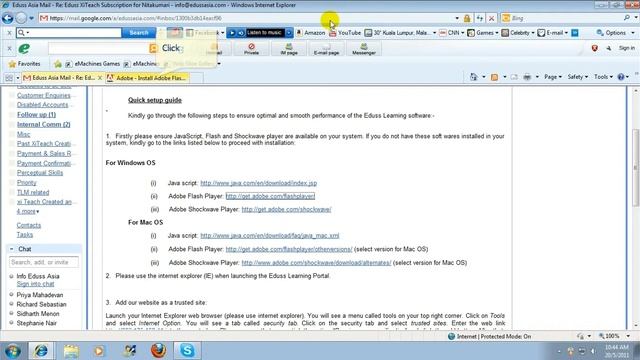Click the Sign in toolbar link
640x360 pixels.
627,48
